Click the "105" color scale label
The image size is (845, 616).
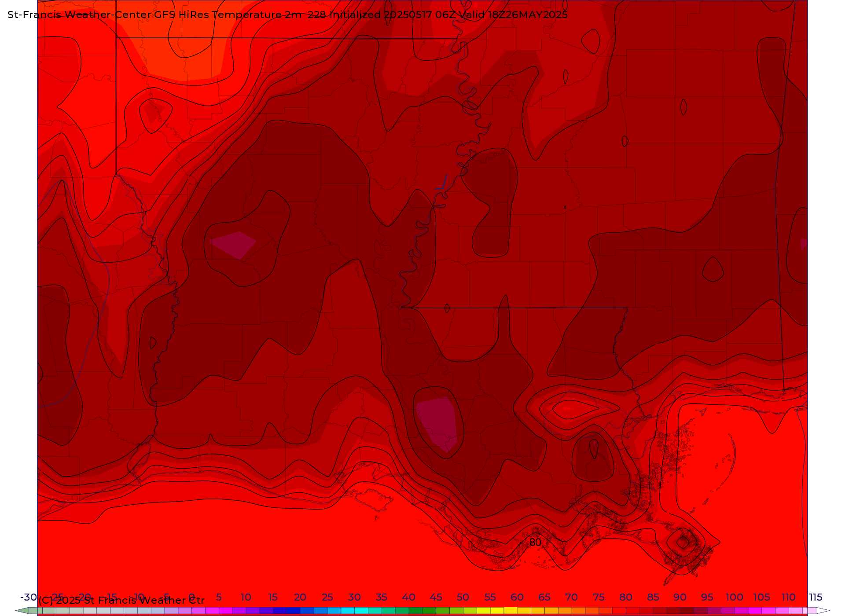[761, 597]
